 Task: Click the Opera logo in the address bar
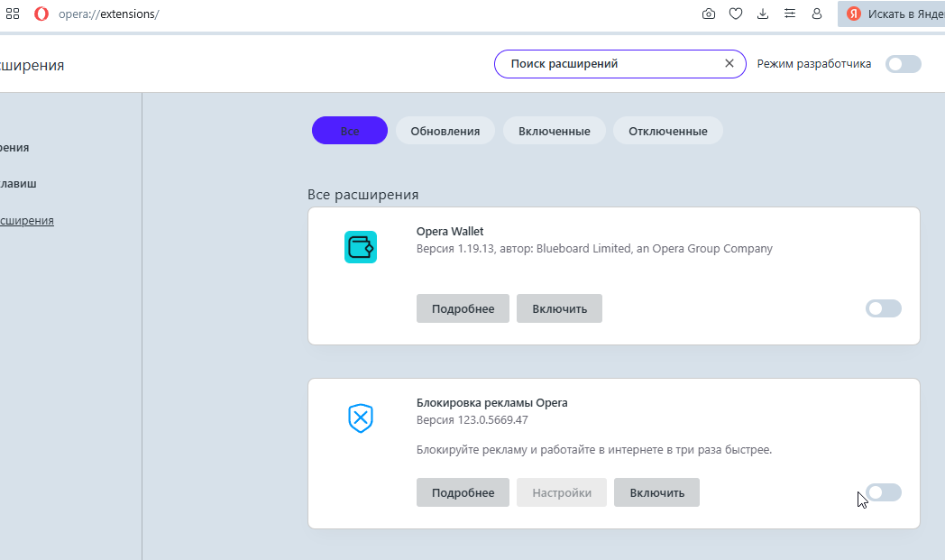[x=41, y=14]
